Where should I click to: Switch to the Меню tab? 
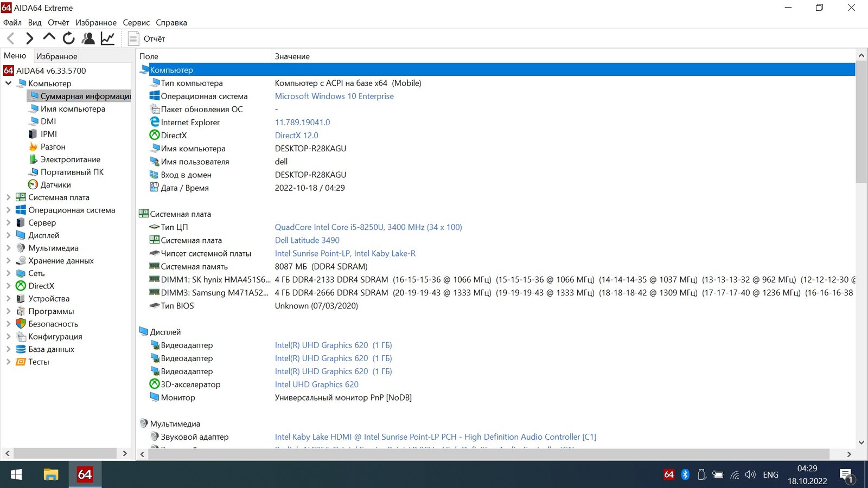click(15, 55)
